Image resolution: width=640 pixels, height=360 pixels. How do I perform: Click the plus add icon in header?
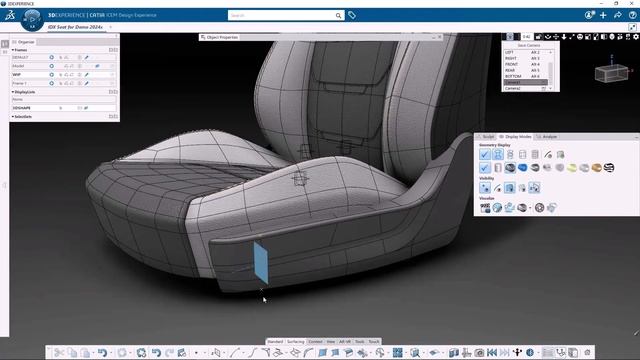(603, 15)
